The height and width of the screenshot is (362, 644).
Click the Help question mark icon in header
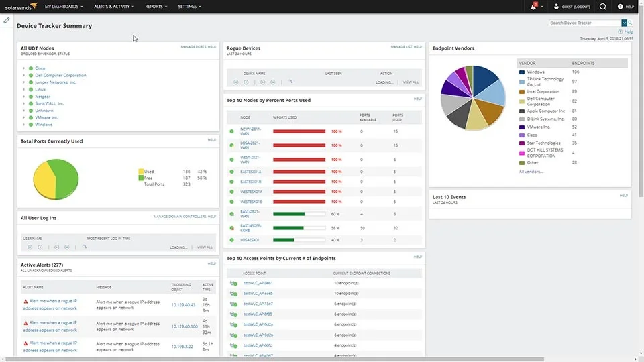click(621, 7)
